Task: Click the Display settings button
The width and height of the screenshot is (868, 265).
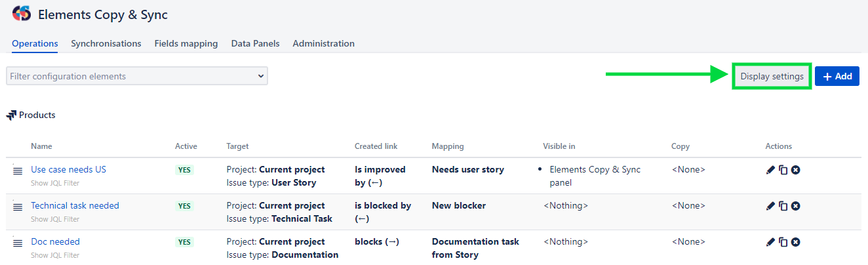Action: point(772,76)
